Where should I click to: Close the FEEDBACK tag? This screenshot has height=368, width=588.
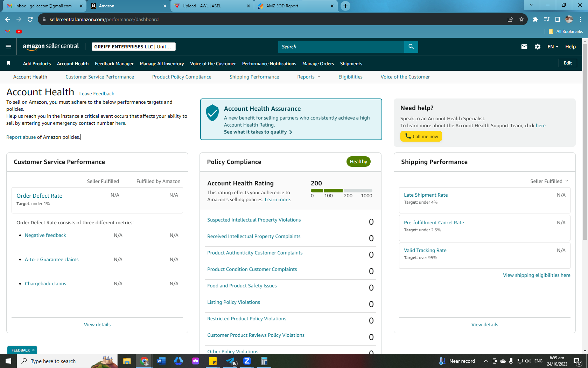tap(33, 350)
